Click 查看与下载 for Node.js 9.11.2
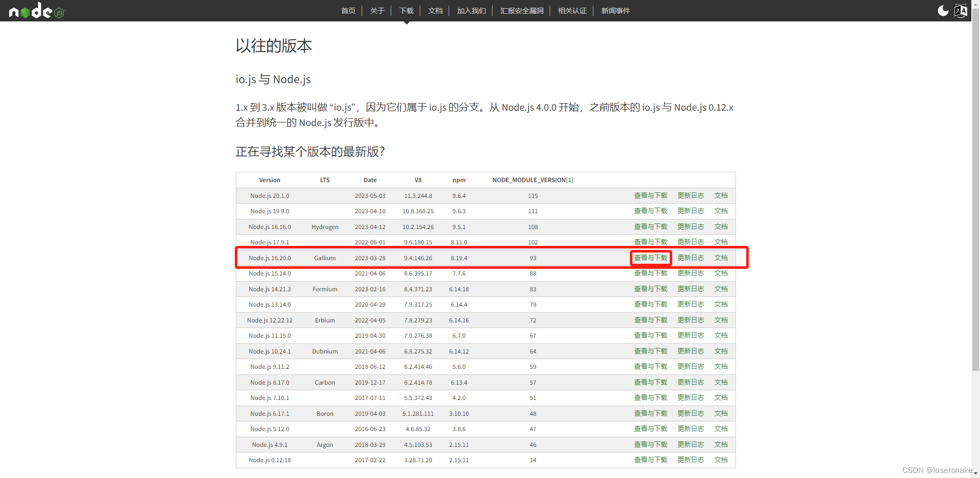Image resolution: width=980 pixels, height=478 pixels. point(651,367)
